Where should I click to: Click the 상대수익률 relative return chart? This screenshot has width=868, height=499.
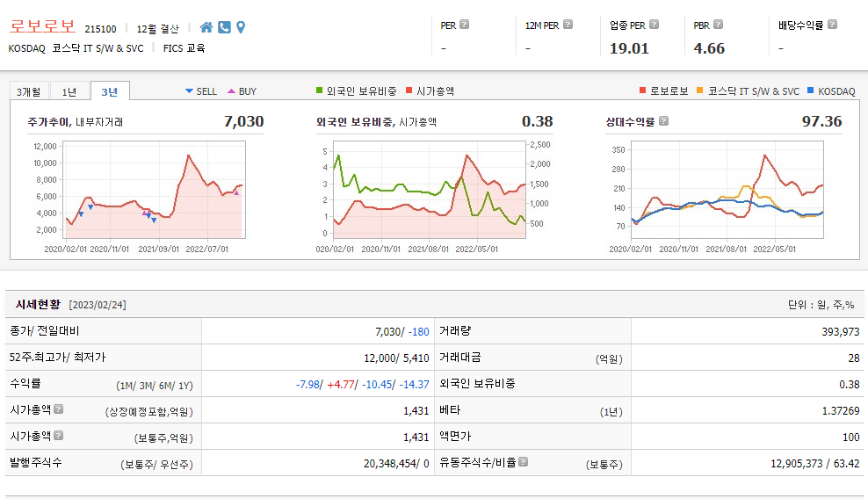point(727,190)
